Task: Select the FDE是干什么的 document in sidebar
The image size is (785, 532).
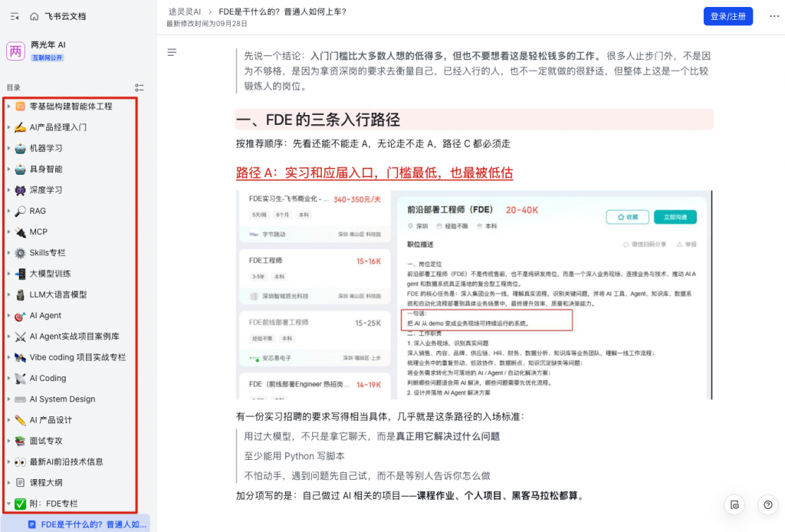Action: pos(76,524)
